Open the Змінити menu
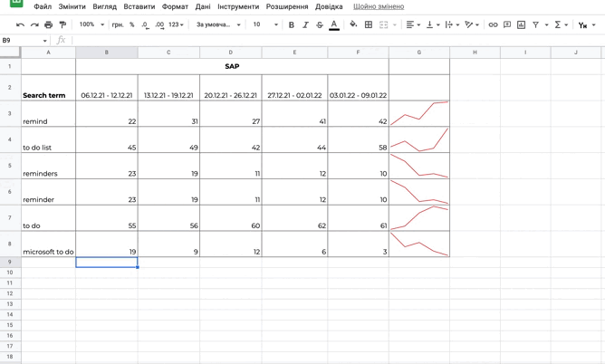The height and width of the screenshot is (364, 605). pyautogui.click(x=72, y=6)
